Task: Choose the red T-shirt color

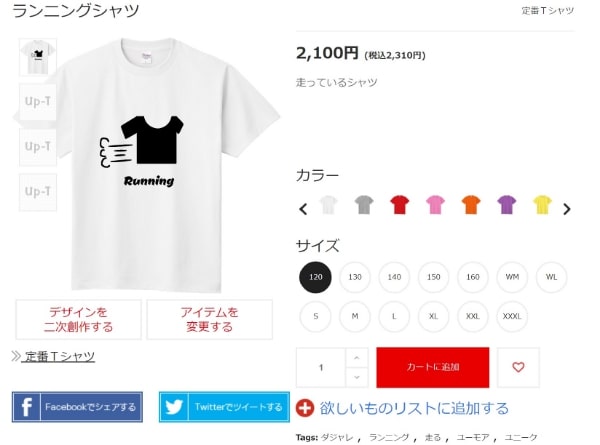Action: pyautogui.click(x=399, y=204)
